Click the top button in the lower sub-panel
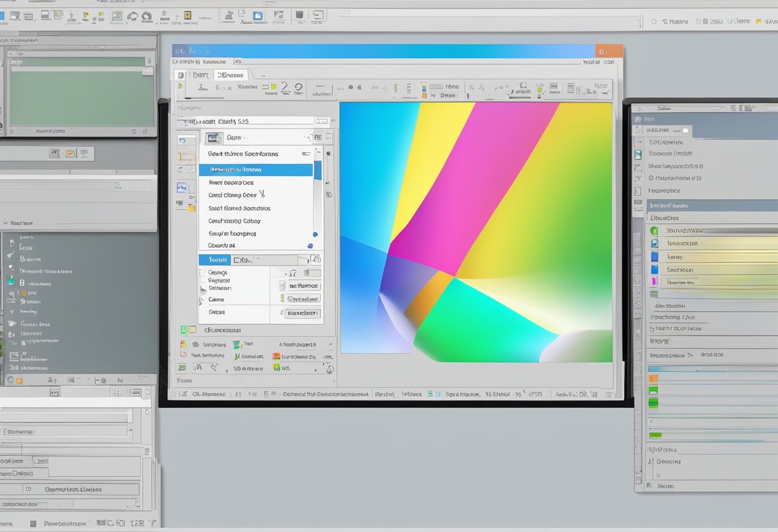Screen dimensions: 778x532 pyautogui.click(x=303, y=286)
